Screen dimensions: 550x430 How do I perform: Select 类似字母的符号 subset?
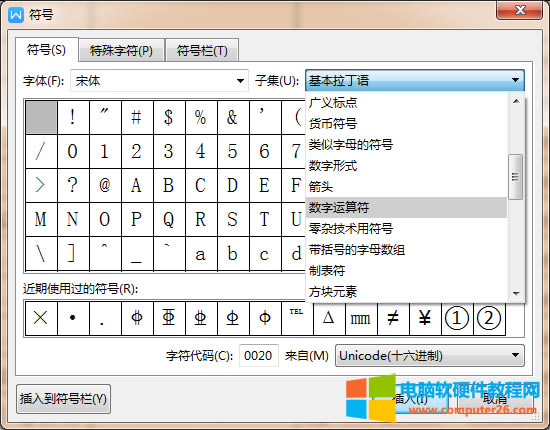pyautogui.click(x=406, y=145)
